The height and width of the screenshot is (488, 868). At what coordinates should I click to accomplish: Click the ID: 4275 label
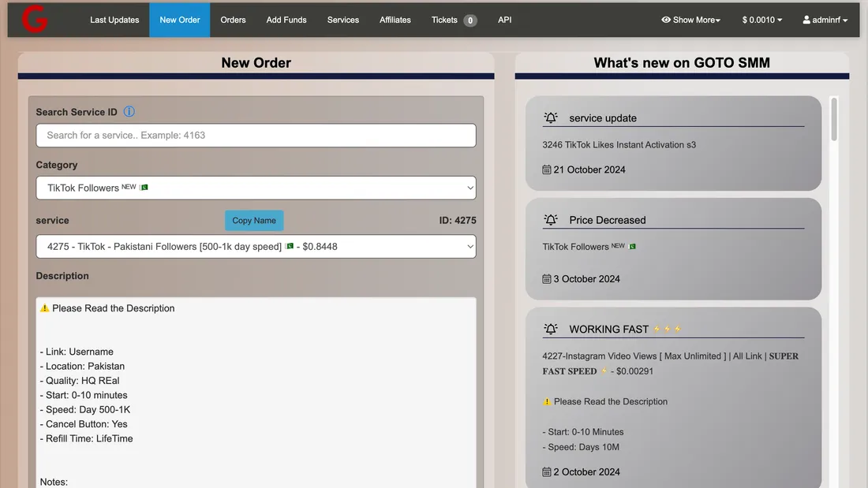coord(457,220)
